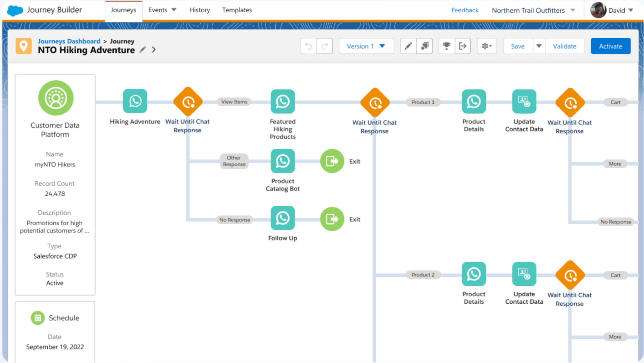Click the pencil edit icon beside journey name

click(143, 50)
